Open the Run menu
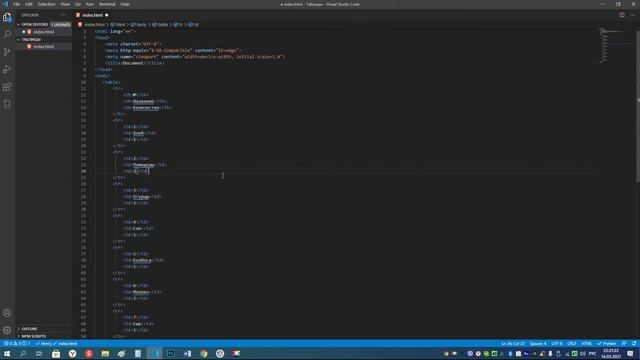 pyautogui.click(x=90, y=4)
